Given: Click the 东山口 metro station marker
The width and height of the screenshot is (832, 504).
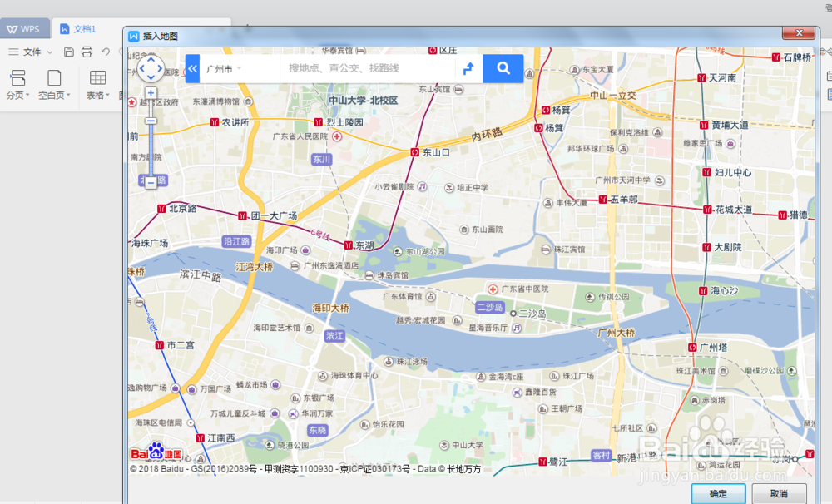Looking at the screenshot, I should coord(414,152).
